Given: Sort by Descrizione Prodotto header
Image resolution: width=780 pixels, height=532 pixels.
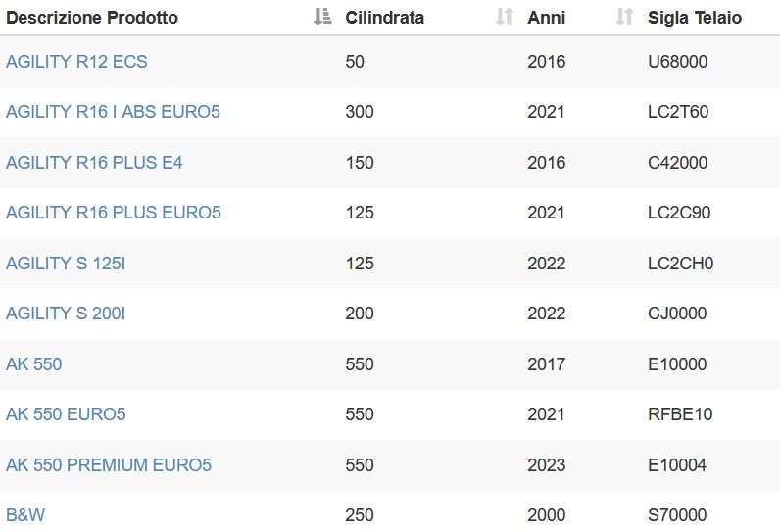Looking at the screenshot, I should 92,18.
